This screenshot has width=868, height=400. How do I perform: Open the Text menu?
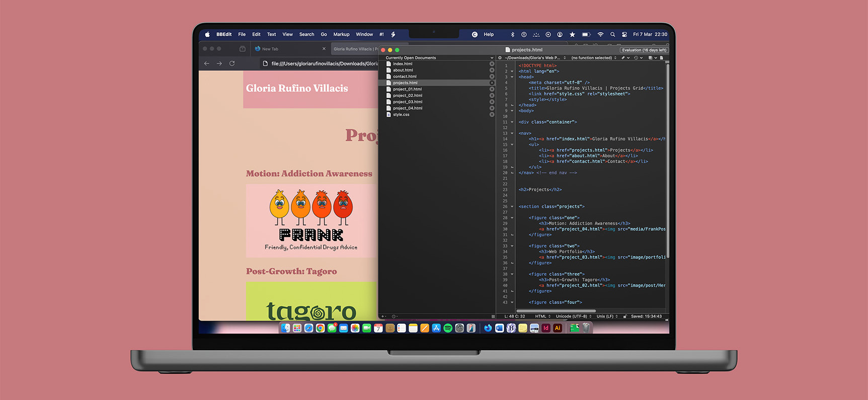(x=272, y=34)
